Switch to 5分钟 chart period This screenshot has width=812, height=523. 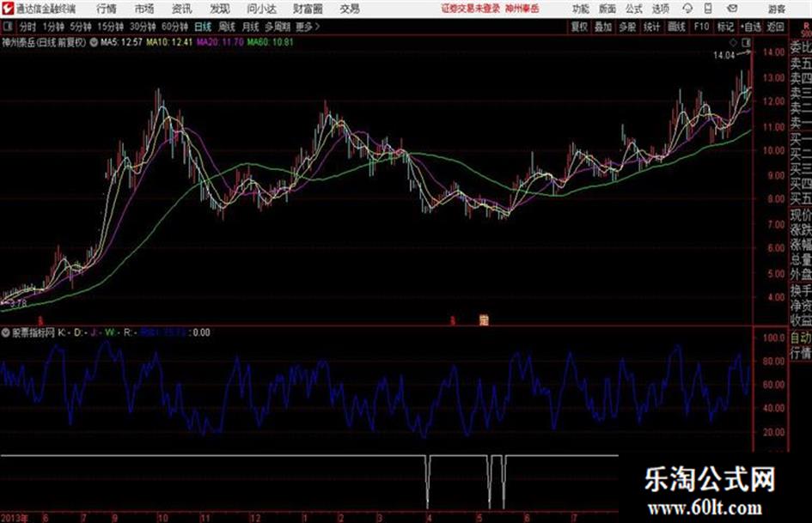tap(81, 27)
